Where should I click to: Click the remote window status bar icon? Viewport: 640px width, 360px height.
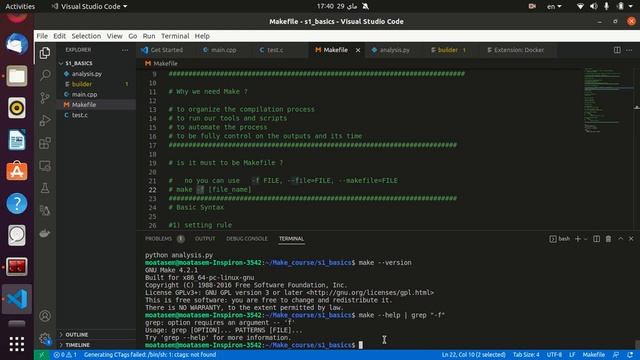coord(41,355)
